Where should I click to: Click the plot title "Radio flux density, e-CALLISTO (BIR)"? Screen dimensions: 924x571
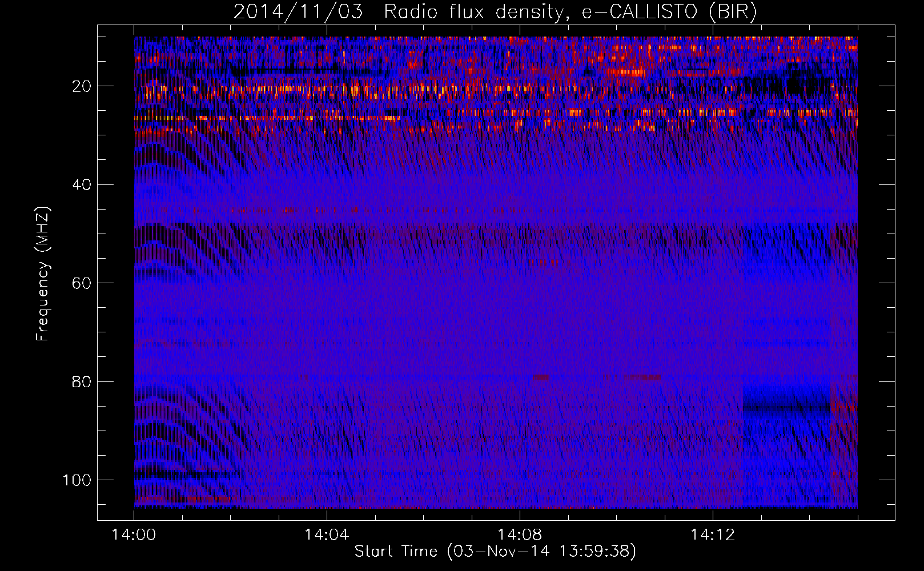[x=570, y=12]
